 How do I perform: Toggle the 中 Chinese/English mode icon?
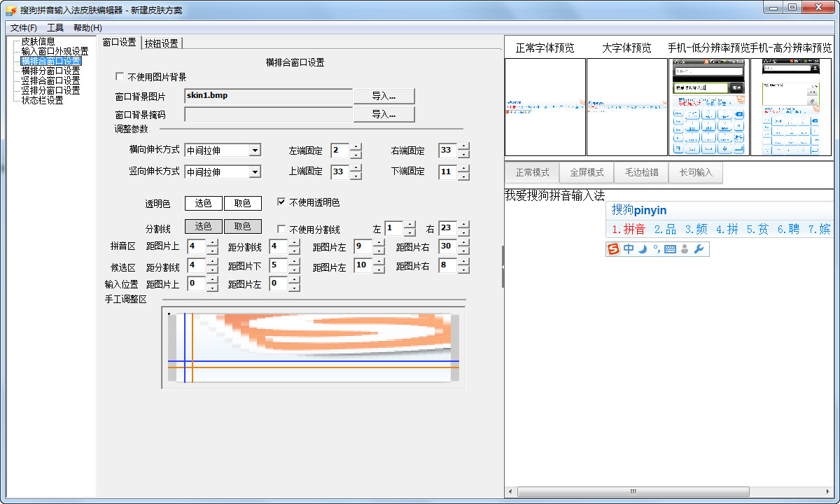[x=629, y=248]
